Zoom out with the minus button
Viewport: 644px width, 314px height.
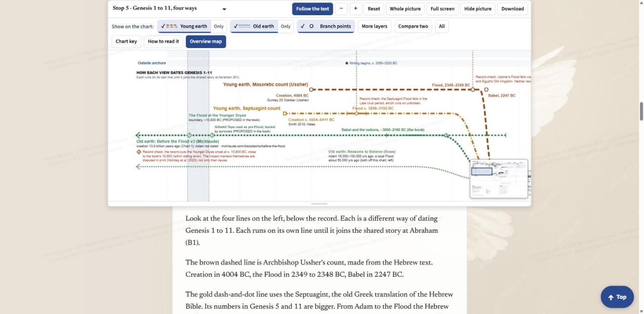pyautogui.click(x=341, y=9)
